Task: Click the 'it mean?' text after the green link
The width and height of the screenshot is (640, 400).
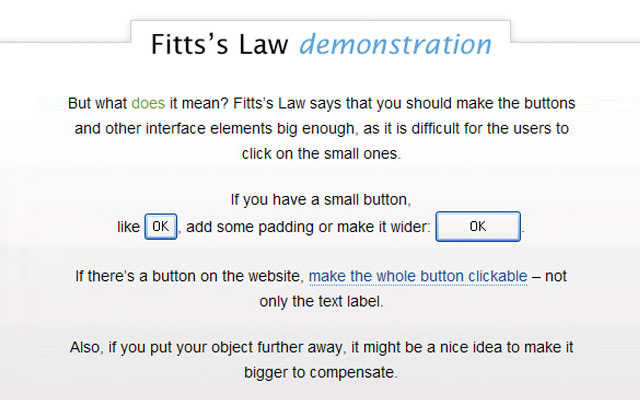Action: (197, 103)
